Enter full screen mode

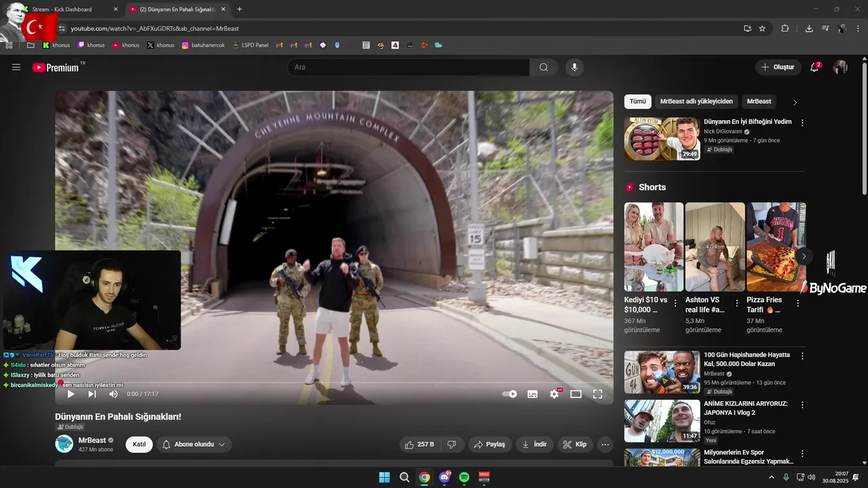point(597,394)
